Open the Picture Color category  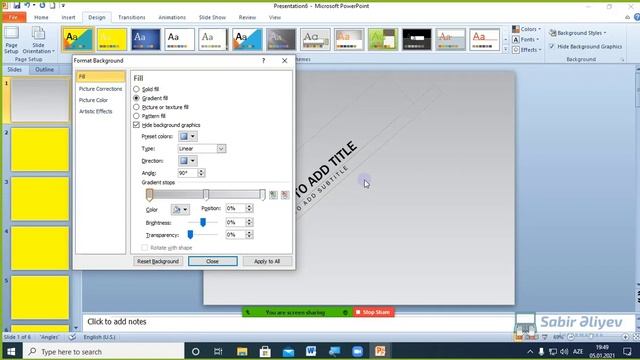click(x=93, y=100)
